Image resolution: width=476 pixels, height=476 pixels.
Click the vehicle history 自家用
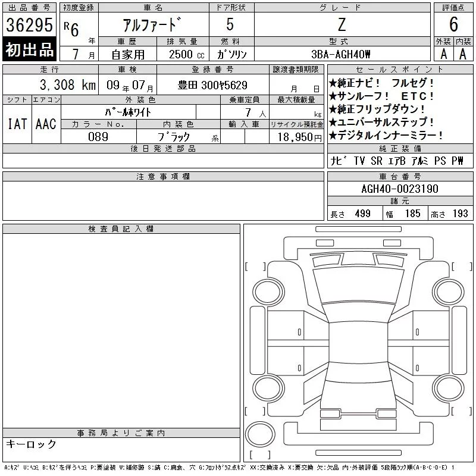click(128, 55)
